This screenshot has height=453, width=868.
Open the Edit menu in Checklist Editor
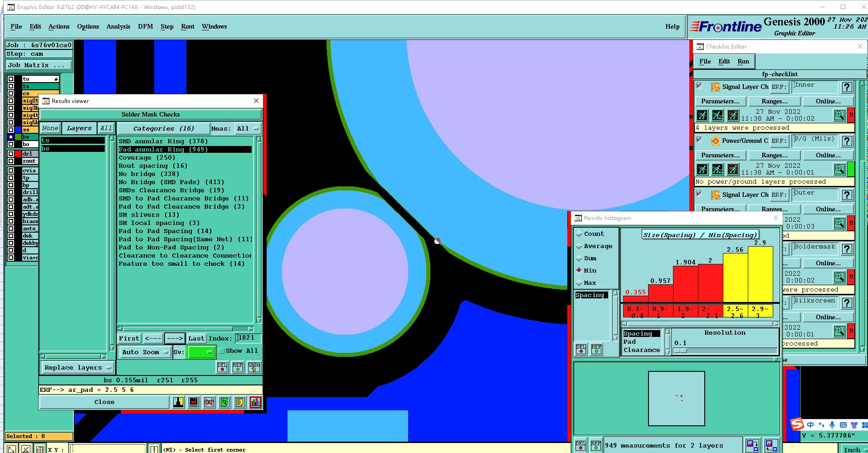point(724,61)
